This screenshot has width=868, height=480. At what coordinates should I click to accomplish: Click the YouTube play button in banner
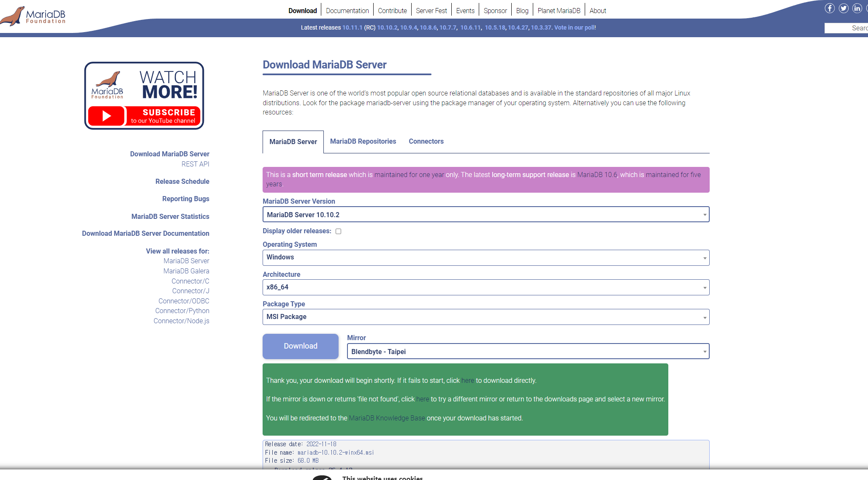(107, 116)
